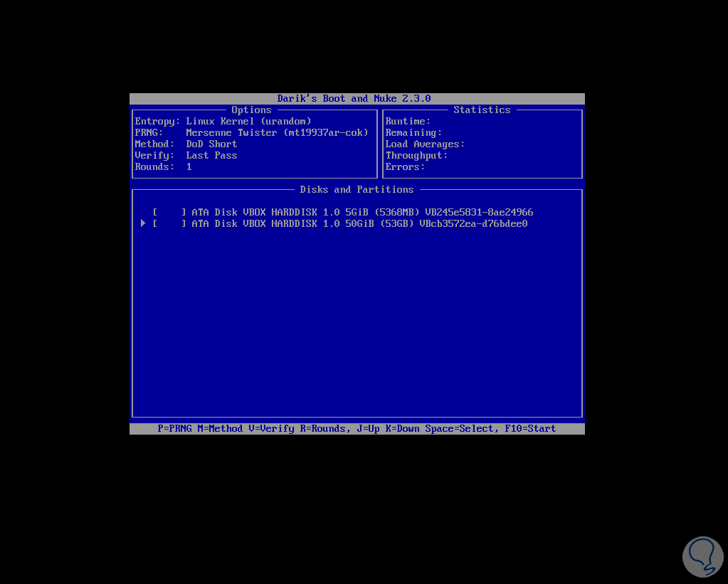The image size is (728, 584).
Task: Click M=Method in the bottom hint bar
Action: point(220,428)
